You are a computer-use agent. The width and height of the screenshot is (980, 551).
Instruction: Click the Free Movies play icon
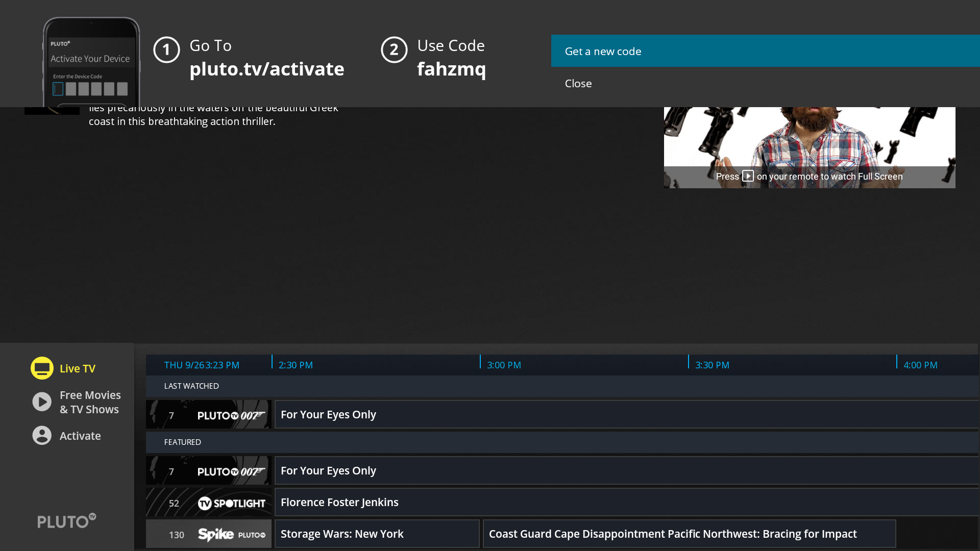[x=42, y=402]
